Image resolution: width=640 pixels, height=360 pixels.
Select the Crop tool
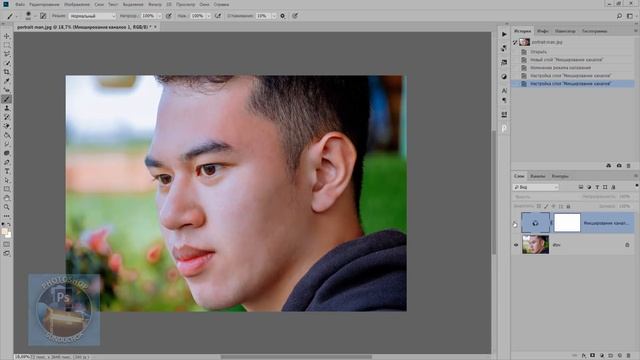7,72
